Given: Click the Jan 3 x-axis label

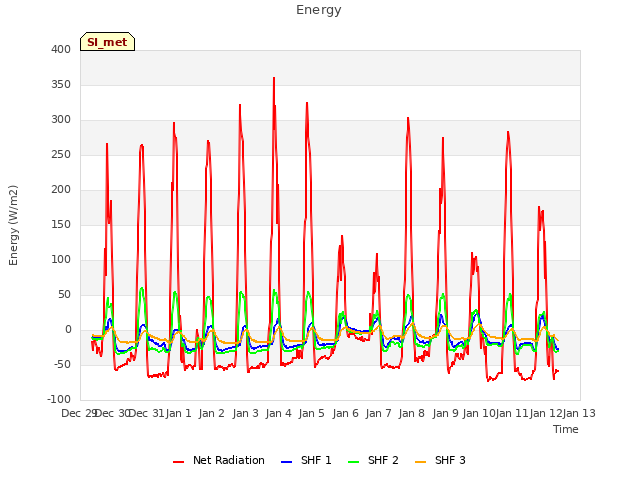Looking at the screenshot, I should [245, 413].
